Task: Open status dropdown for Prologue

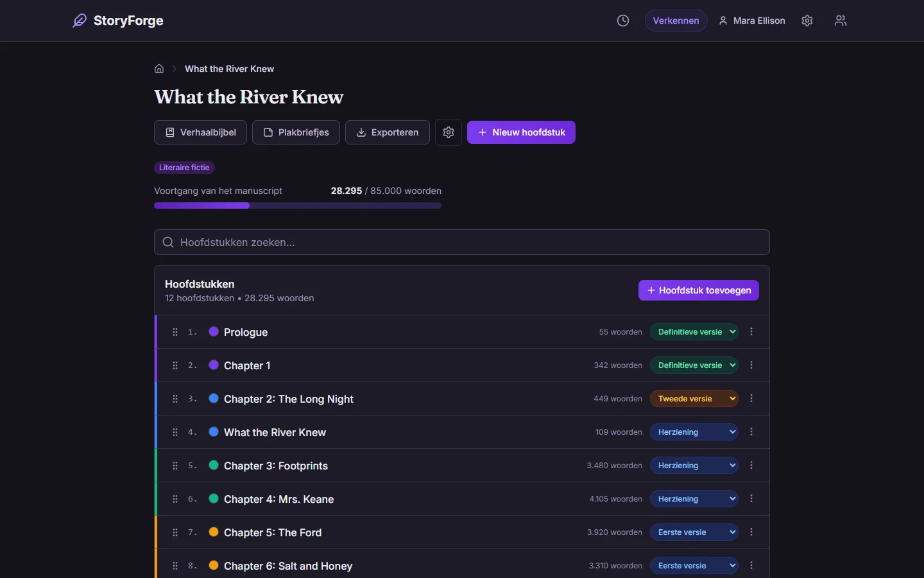Action: tap(694, 332)
